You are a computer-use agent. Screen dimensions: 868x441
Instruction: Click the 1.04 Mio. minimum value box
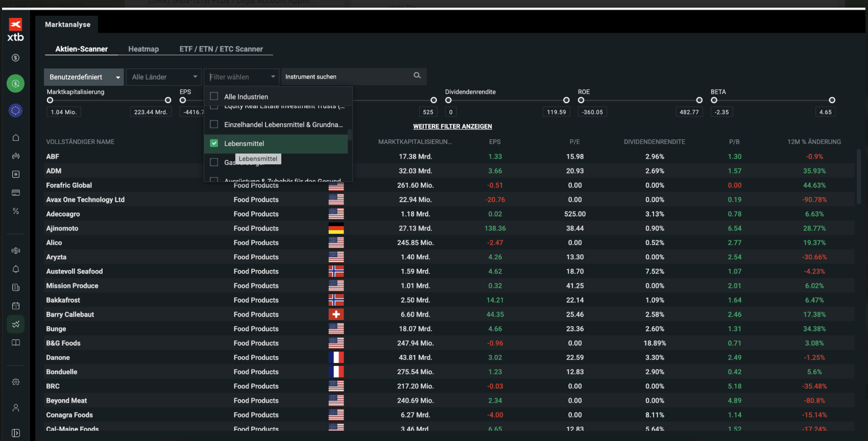64,112
